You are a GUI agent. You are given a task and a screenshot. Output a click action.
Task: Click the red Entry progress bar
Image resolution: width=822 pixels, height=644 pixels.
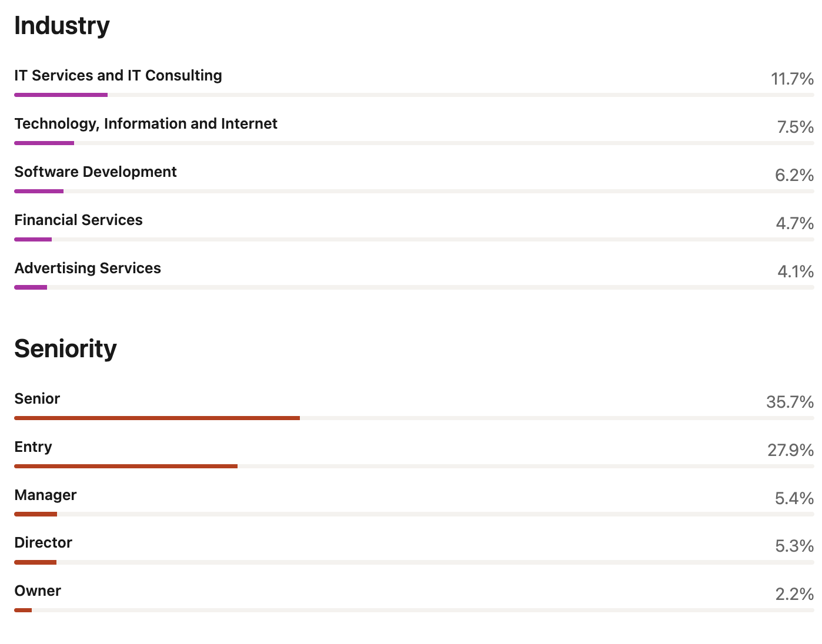pyautogui.click(x=126, y=466)
